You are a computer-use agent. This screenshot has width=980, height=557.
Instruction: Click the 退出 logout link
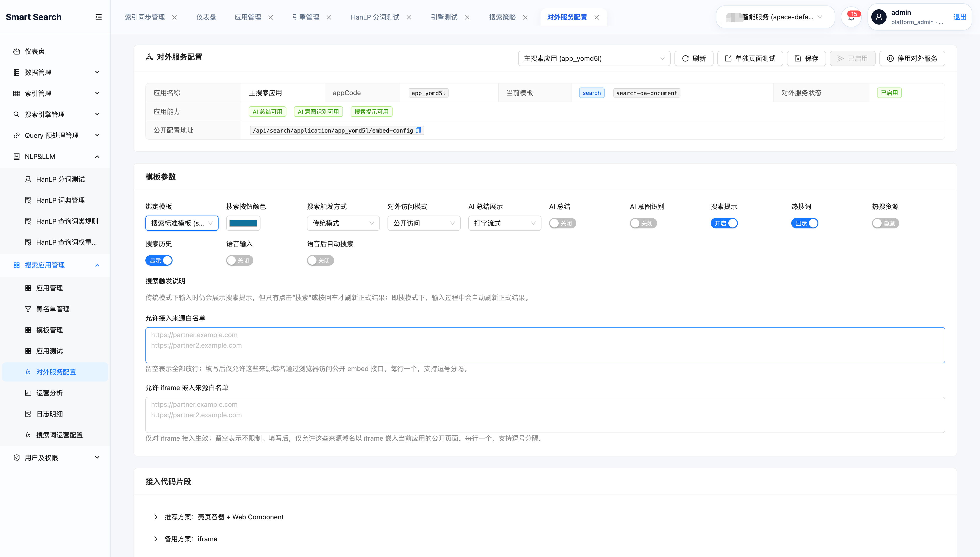[x=959, y=17]
